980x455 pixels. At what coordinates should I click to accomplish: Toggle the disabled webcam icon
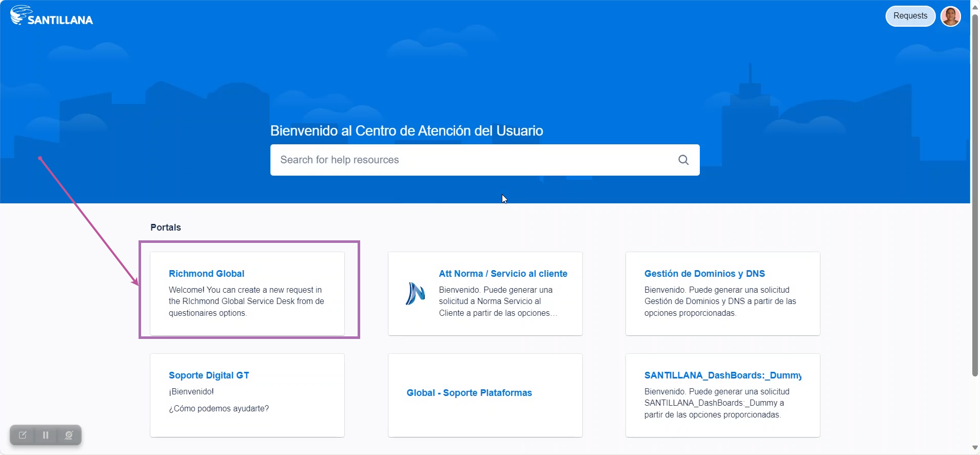point(69,435)
